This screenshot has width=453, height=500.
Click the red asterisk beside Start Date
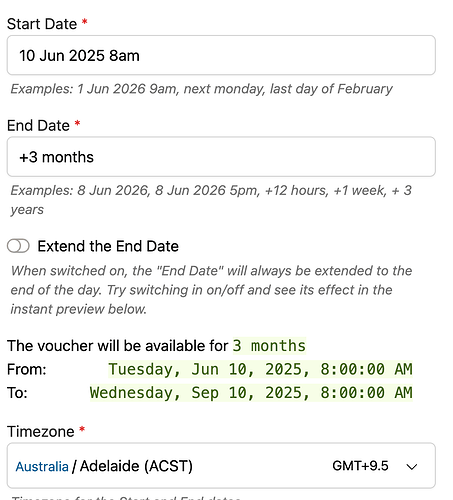click(x=85, y=22)
